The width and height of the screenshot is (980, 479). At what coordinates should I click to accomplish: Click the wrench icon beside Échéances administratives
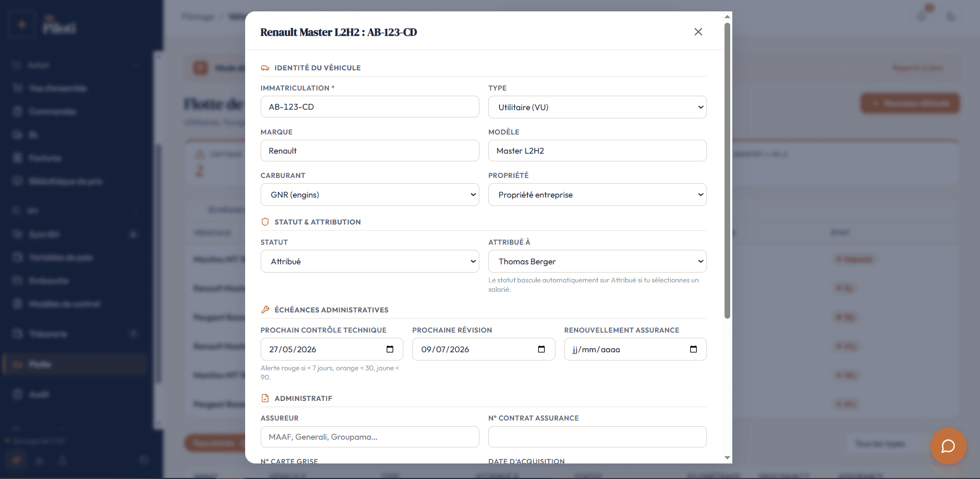click(x=265, y=309)
